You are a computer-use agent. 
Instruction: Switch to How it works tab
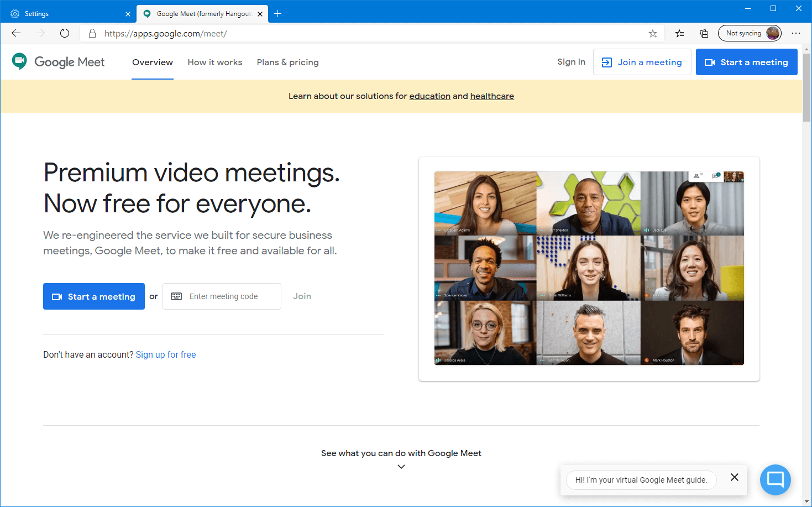point(214,62)
